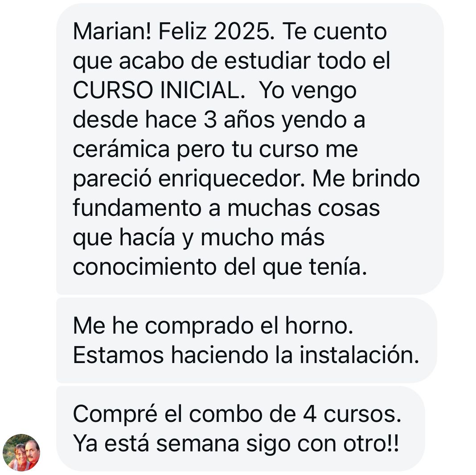Open the sender's profile picture avatar
This screenshot has width=476, height=475.
(21, 452)
